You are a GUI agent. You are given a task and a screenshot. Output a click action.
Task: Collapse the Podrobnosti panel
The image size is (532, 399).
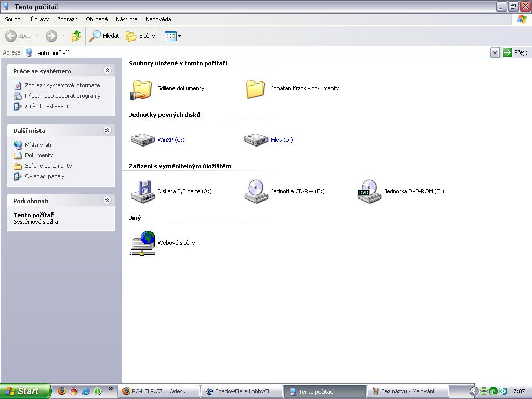coord(107,201)
